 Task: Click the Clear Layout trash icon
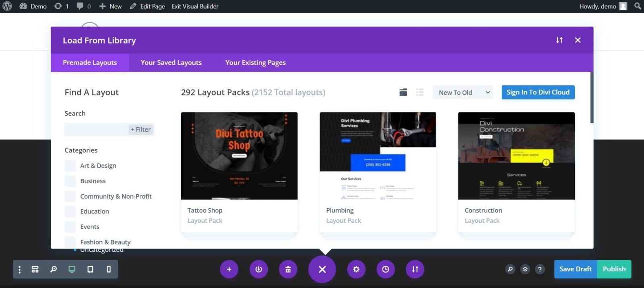click(288, 269)
